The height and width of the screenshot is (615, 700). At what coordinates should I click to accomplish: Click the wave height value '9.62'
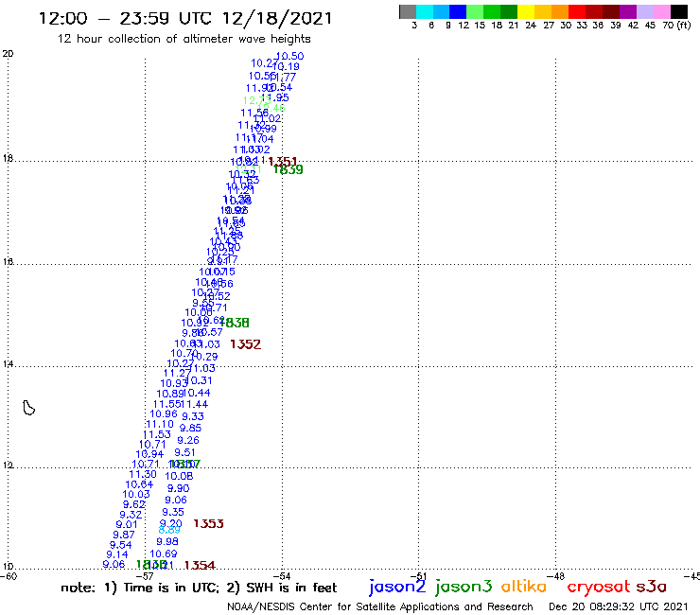pyautogui.click(x=134, y=504)
